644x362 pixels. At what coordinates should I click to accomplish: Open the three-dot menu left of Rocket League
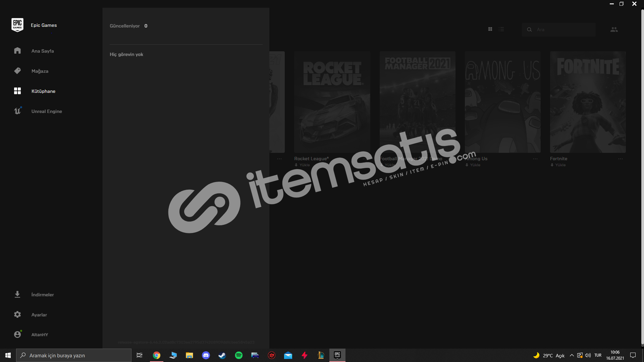click(x=279, y=159)
